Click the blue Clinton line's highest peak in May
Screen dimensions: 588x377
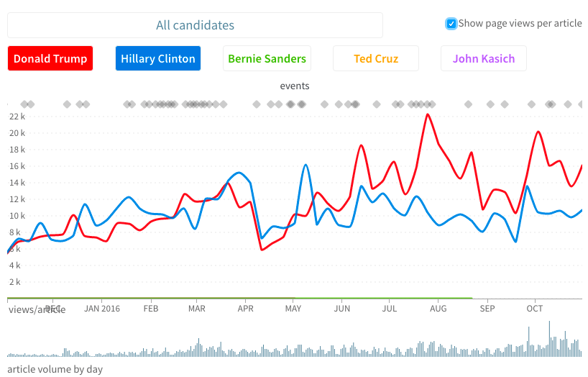point(306,165)
